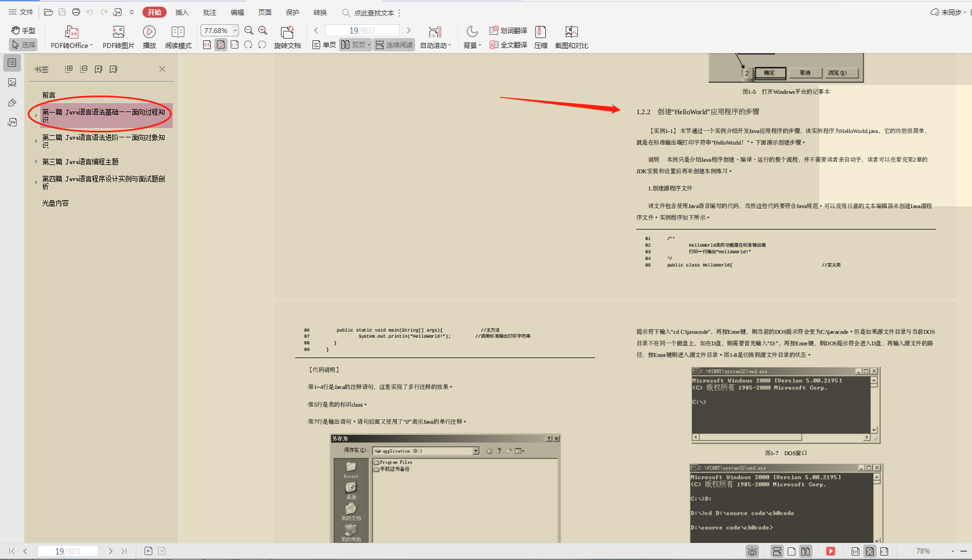The image size is (972, 560).
Task: Click the zoom out magnifier icon
Action: pyautogui.click(x=249, y=30)
